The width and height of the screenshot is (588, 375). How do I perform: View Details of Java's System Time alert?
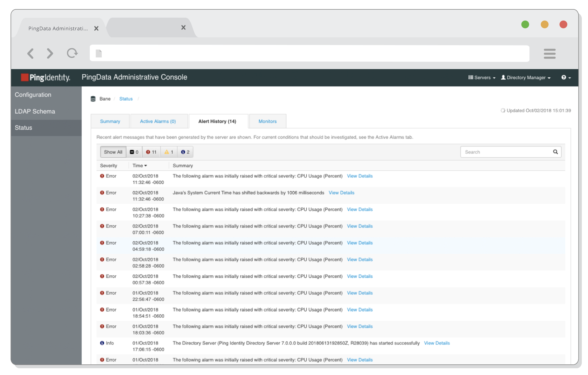pyautogui.click(x=341, y=193)
